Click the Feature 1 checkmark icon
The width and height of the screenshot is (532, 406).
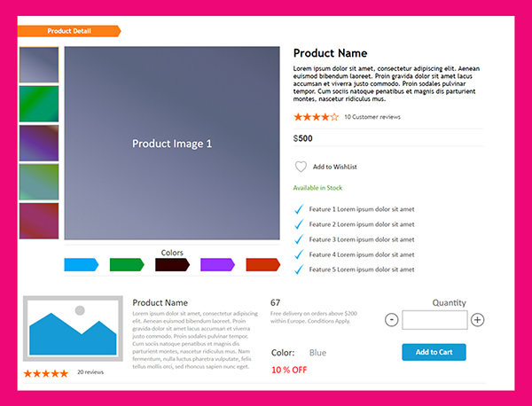coord(299,209)
